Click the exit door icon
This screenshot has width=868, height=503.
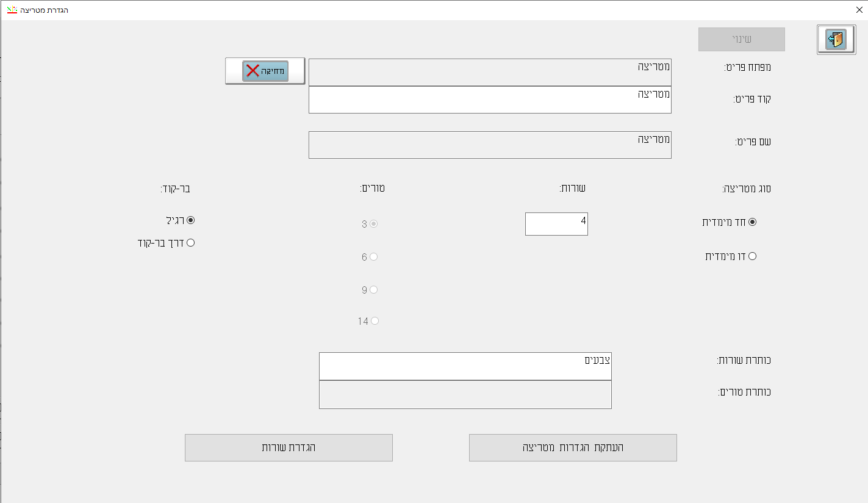(836, 40)
